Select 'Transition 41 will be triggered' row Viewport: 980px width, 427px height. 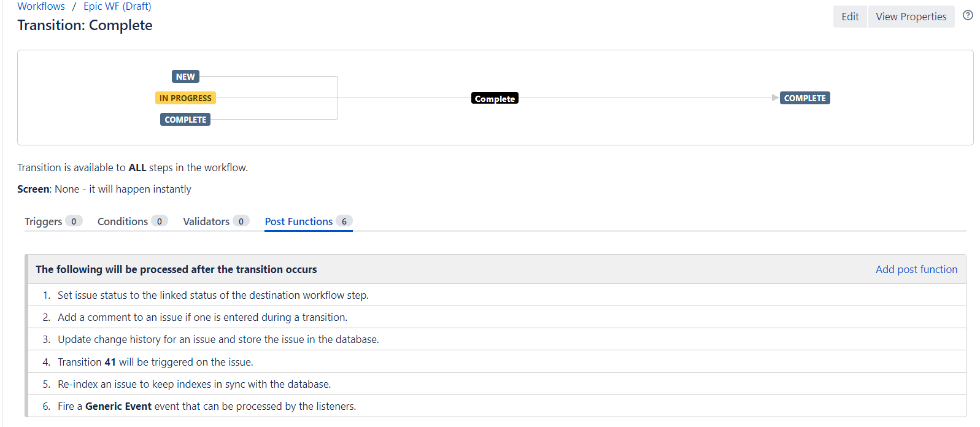pos(496,362)
